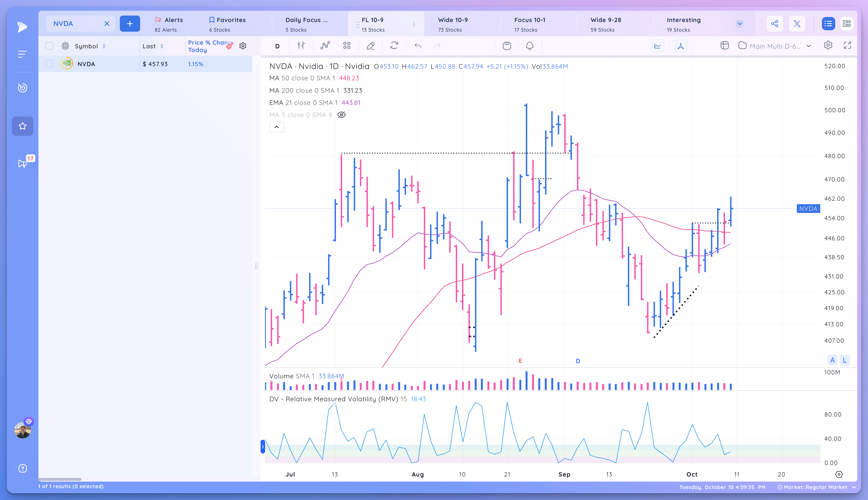Enter chart fullscreen mode
Screen dimensions: 868x500
(847, 45)
